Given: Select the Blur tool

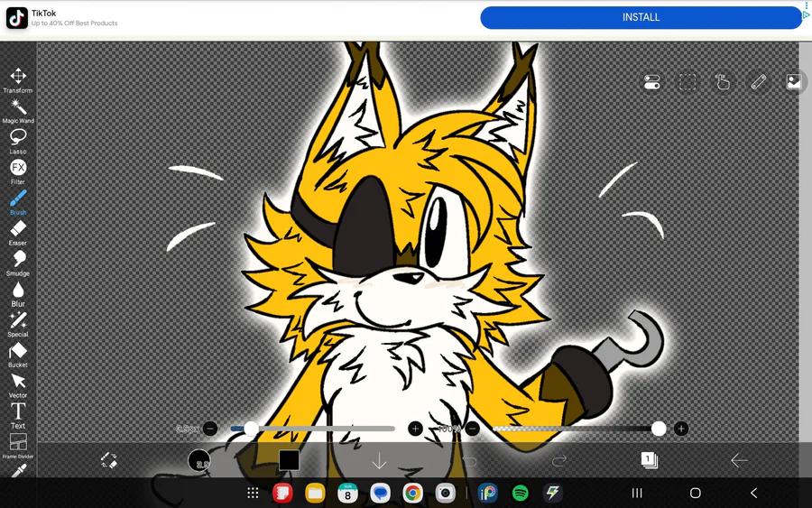Looking at the screenshot, I should click(18, 294).
